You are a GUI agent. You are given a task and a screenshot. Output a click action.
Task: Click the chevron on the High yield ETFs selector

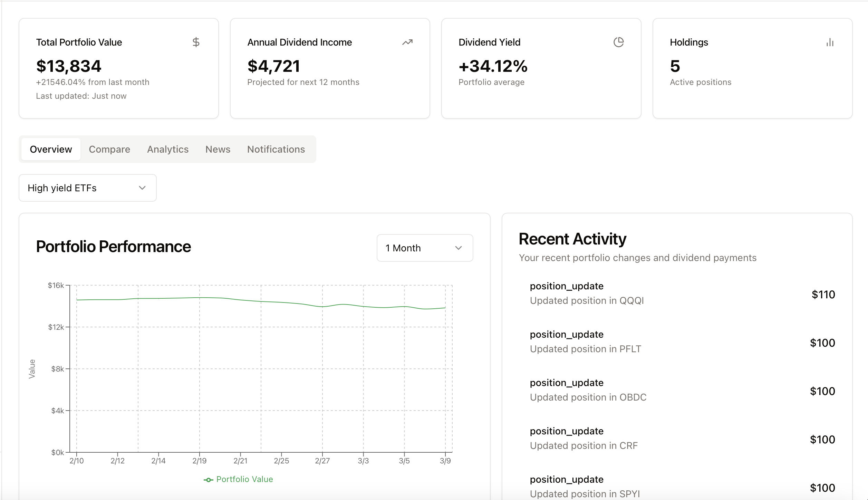(142, 188)
